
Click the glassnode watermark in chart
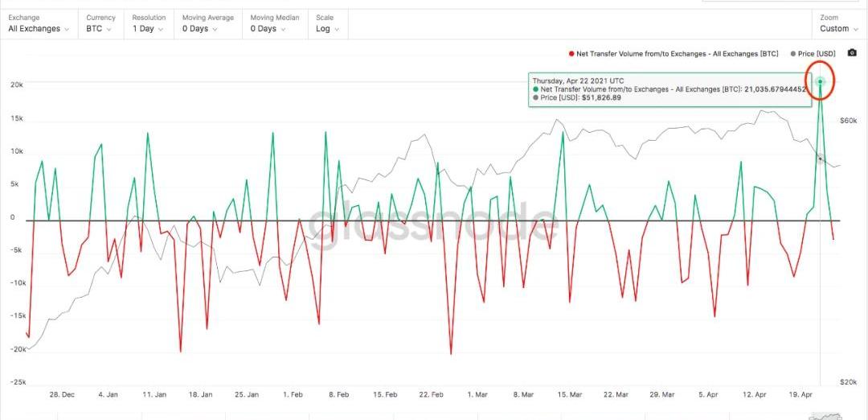434,224
